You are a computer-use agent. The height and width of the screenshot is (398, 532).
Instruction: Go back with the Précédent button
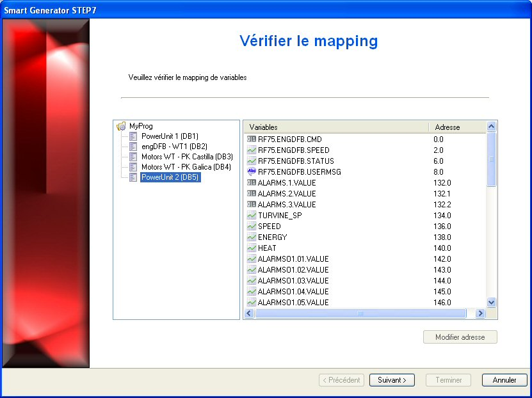(x=341, y=380)
